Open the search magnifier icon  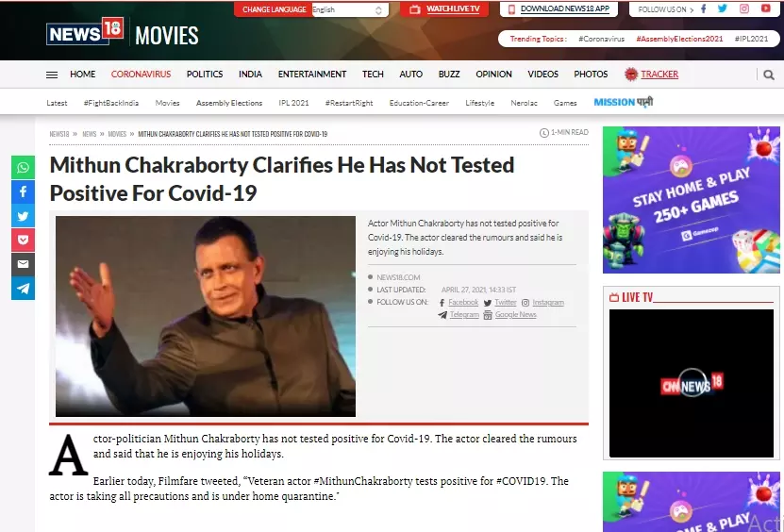[769, 75]
